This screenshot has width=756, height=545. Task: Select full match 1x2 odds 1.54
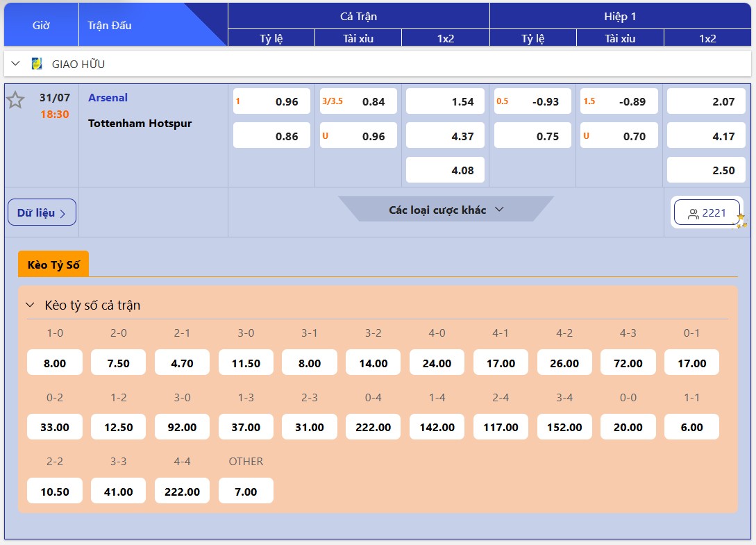(445, 101)
